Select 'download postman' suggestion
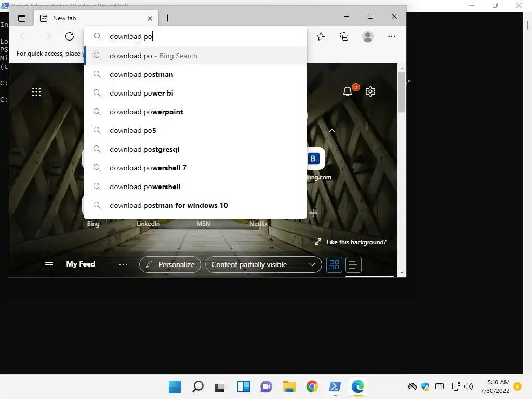 195,74
